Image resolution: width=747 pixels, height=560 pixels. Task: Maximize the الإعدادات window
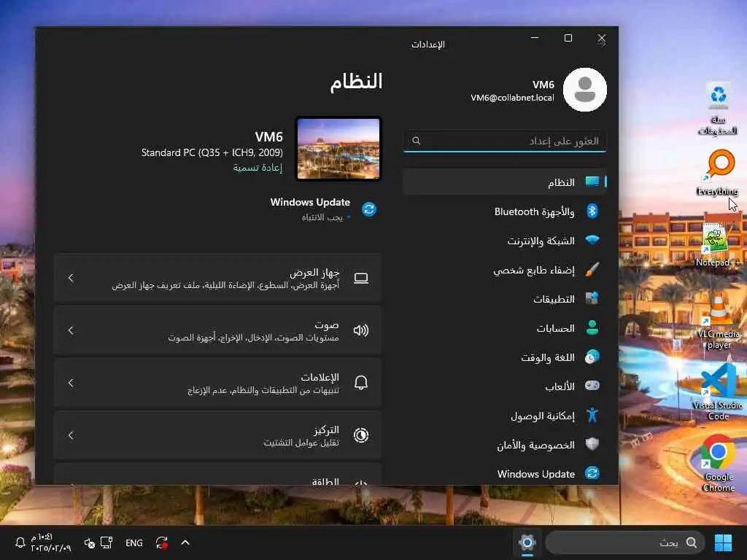pyautogui.click(x=568, y=38)
